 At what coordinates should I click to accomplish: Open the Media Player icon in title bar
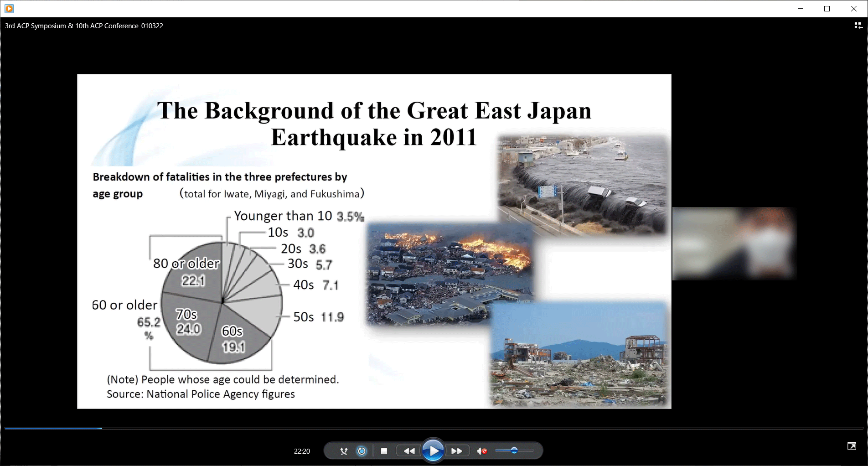click(x=9, y=9)
